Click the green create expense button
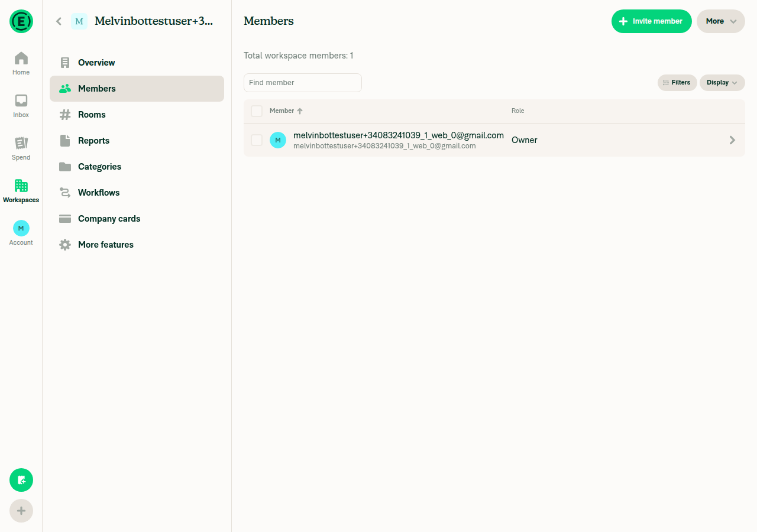 pyautogui.click(x=21, y=480)
